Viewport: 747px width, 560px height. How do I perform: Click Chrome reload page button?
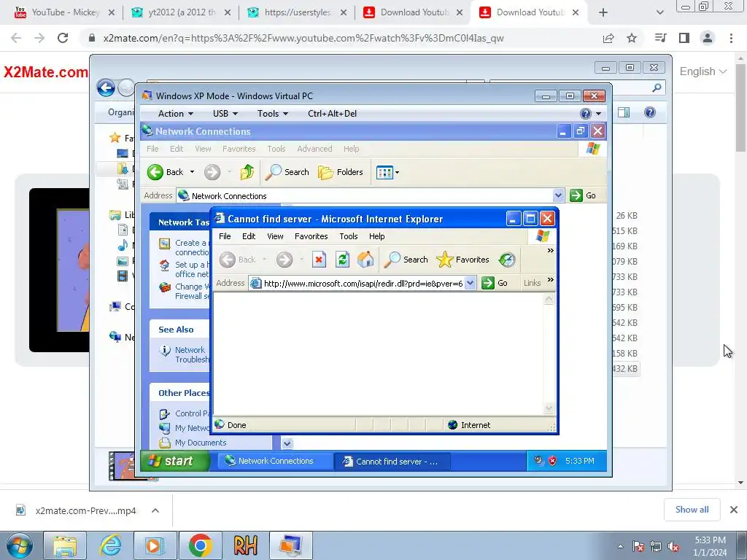click(63, 38)
